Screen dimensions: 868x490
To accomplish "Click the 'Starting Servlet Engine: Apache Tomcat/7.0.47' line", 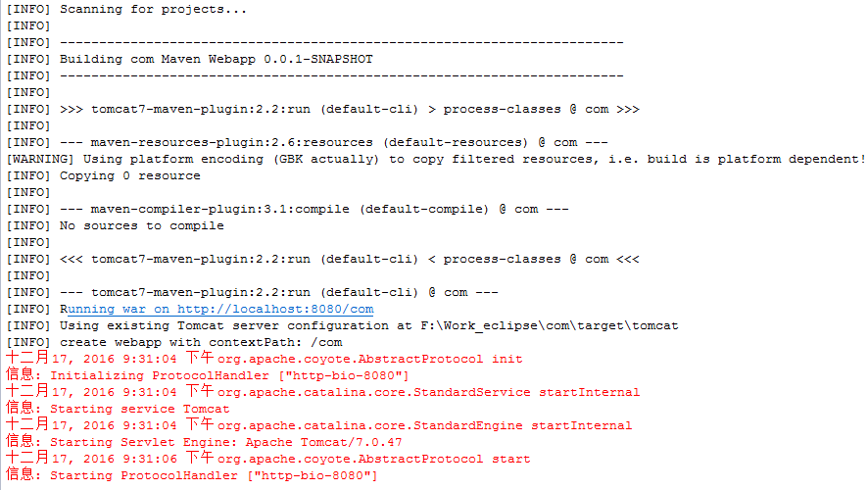I will point(204,441).
